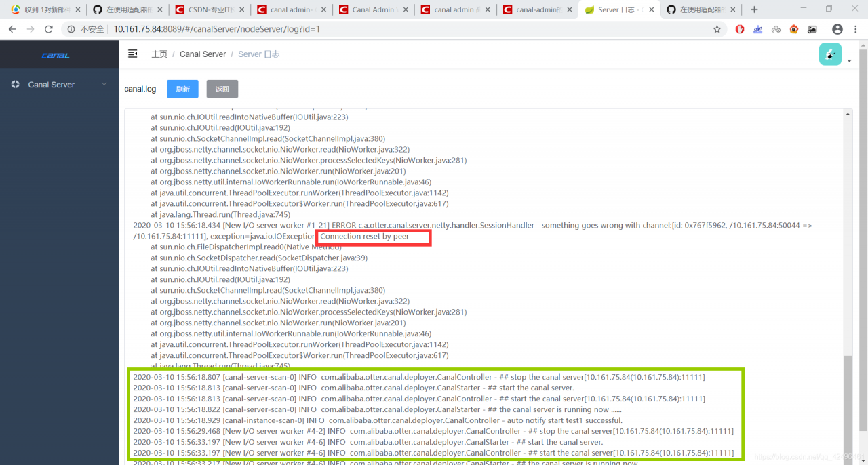Close the Server 日志 tab

click(651, 10)
